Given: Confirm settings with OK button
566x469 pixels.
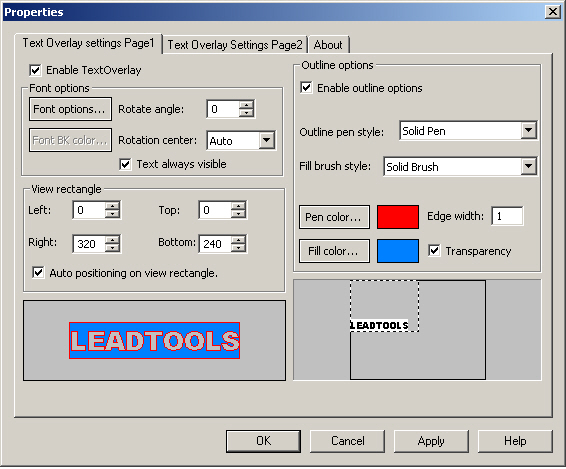Looking at the screenshot, I should coord(264,441).
